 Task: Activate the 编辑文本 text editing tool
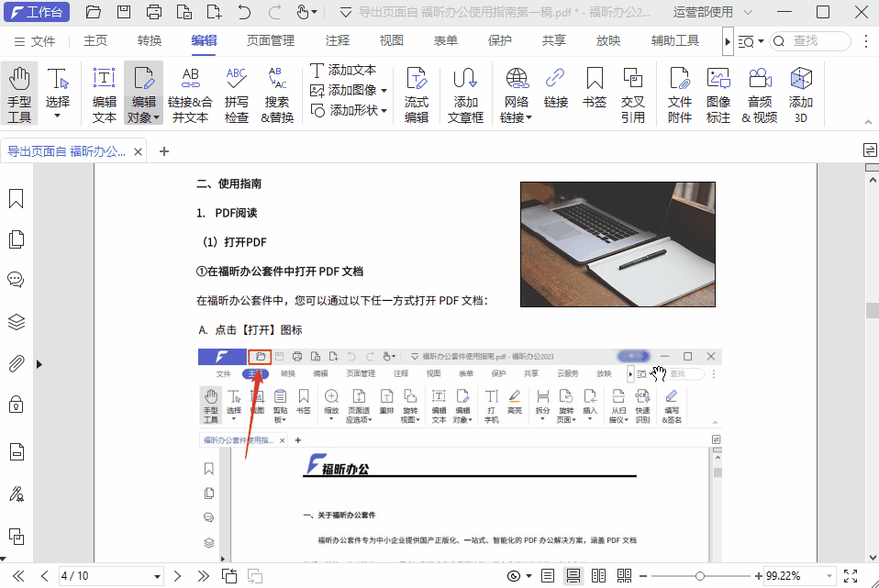104,91
